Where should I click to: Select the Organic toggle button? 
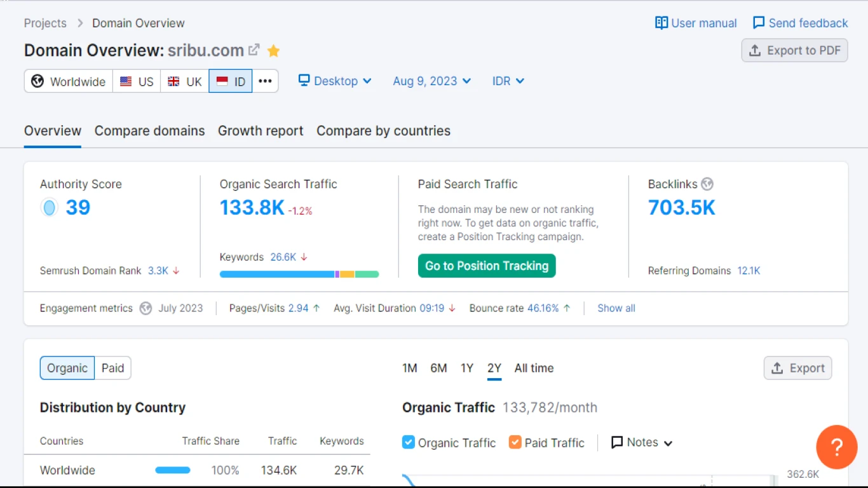pyautogui.click(x=67, y=368)
